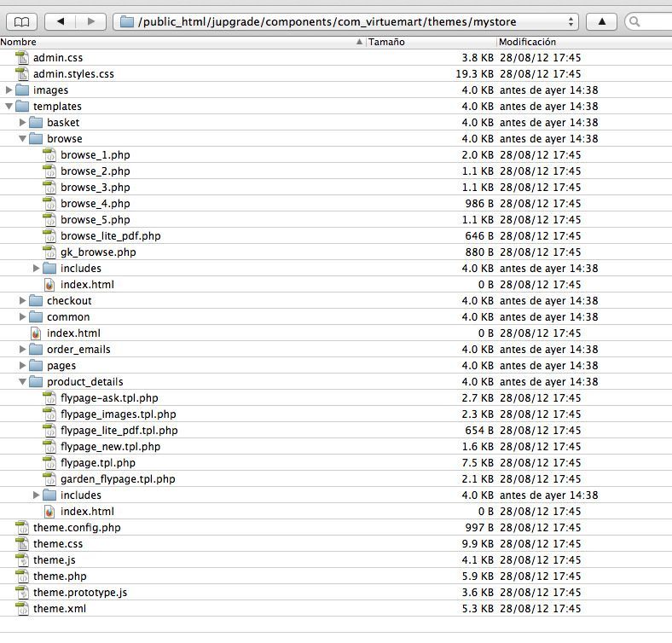Select the browse_3.php file icon
This screenshot has width=672, height=643.
(49, 188)
